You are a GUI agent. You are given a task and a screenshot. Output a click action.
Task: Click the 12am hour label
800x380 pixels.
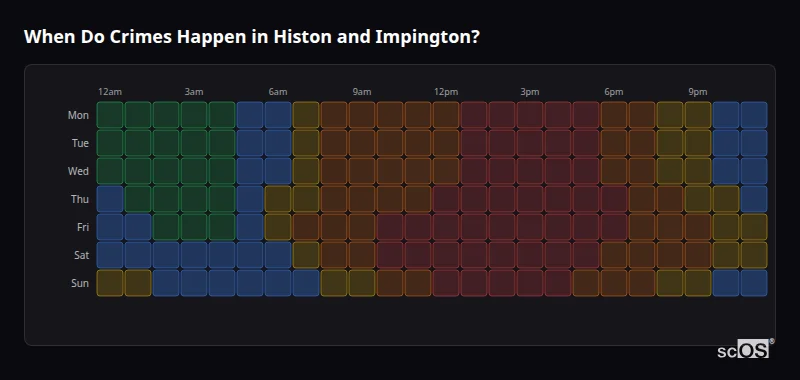click(x=110, y=92)
